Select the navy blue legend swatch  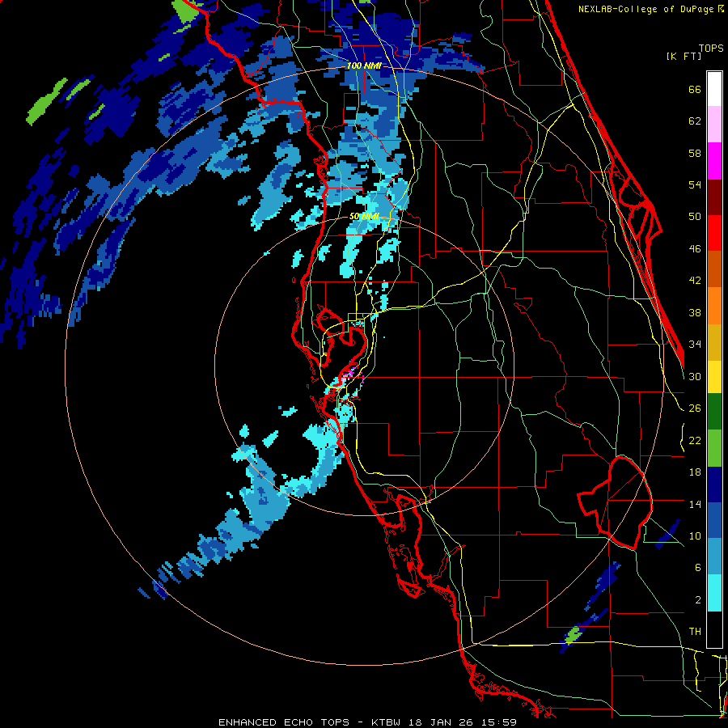click(x=714, y=485)
